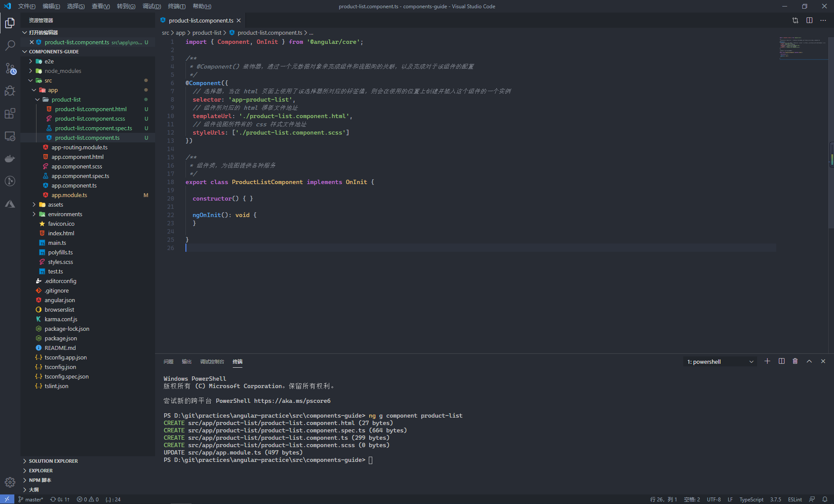Screen dimensions: 834x504
Task: Click the master branch in status bar
Action: pos(31,499)
